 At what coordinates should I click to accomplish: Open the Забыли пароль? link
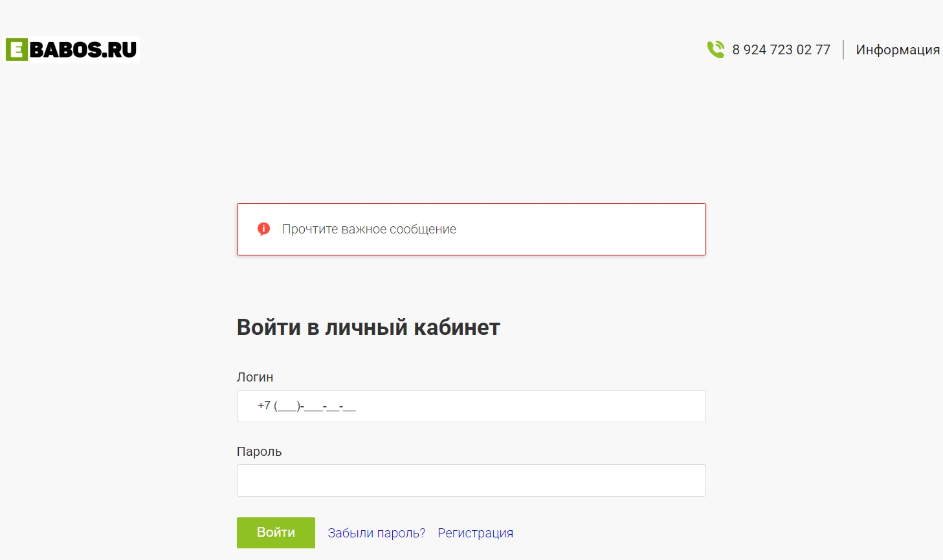click(x=377, y=533)
